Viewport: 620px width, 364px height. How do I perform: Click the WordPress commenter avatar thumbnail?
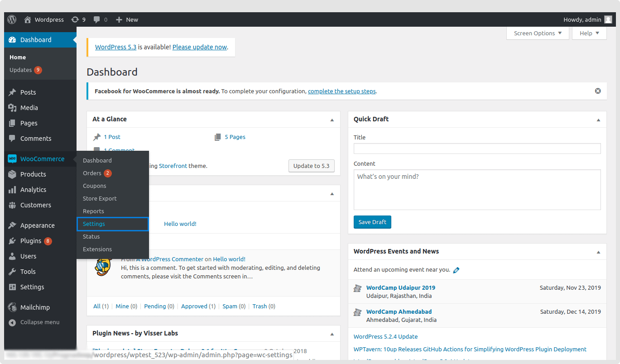103,266
